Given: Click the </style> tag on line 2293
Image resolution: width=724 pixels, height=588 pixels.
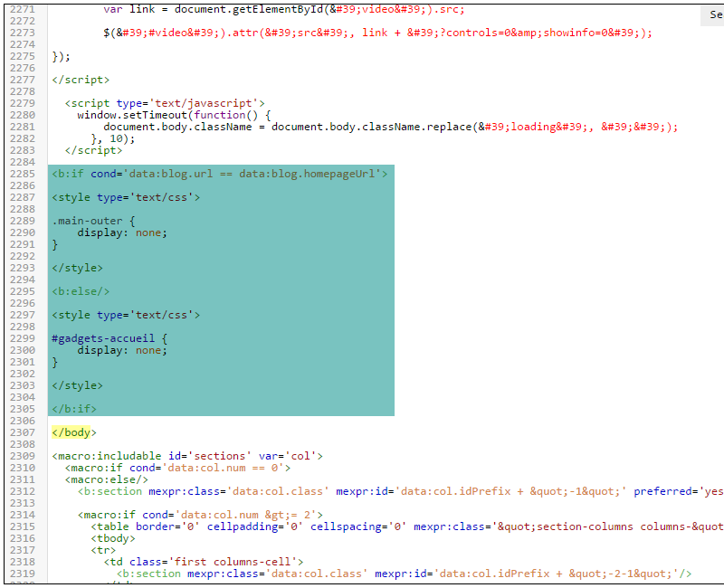Looking at the screenshot, I should pyautogui.click(x=77, y=268).
